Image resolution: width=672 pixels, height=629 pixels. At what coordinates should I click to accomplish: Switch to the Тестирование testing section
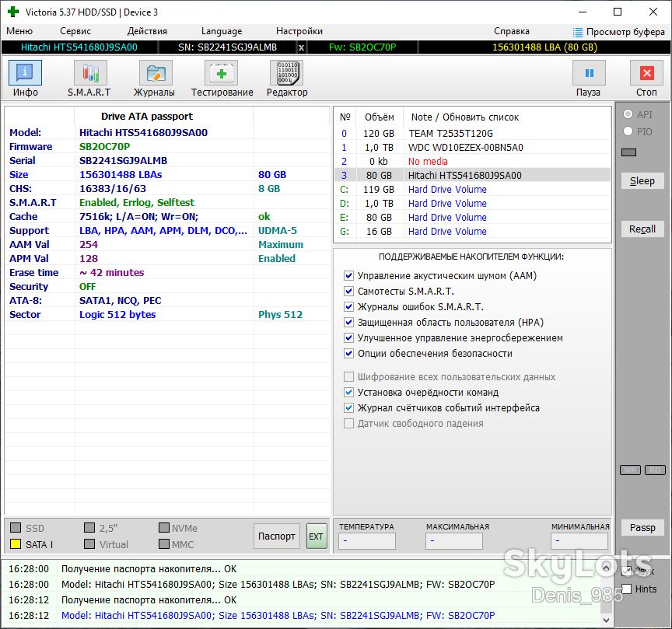pyautogui.click(x=222, y=79)
